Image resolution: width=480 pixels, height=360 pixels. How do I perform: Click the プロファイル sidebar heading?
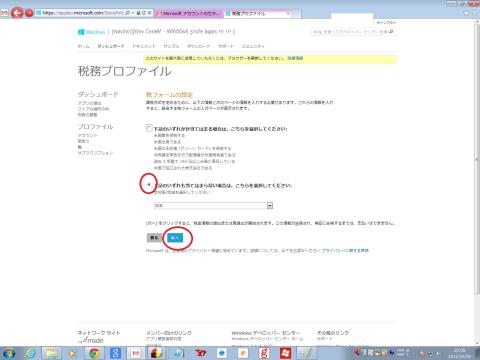coord(95,127)
